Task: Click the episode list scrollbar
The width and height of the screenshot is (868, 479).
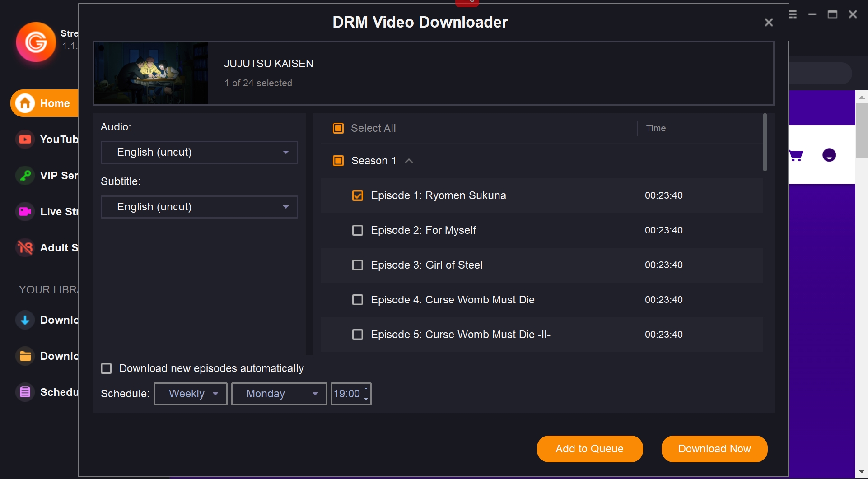Action: click(x=765, y=142)
